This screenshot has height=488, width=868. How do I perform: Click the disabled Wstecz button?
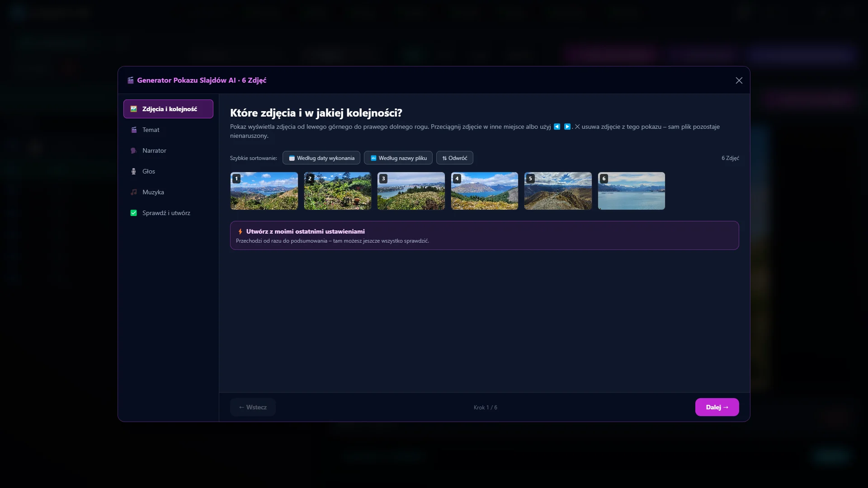coord(253,407)
